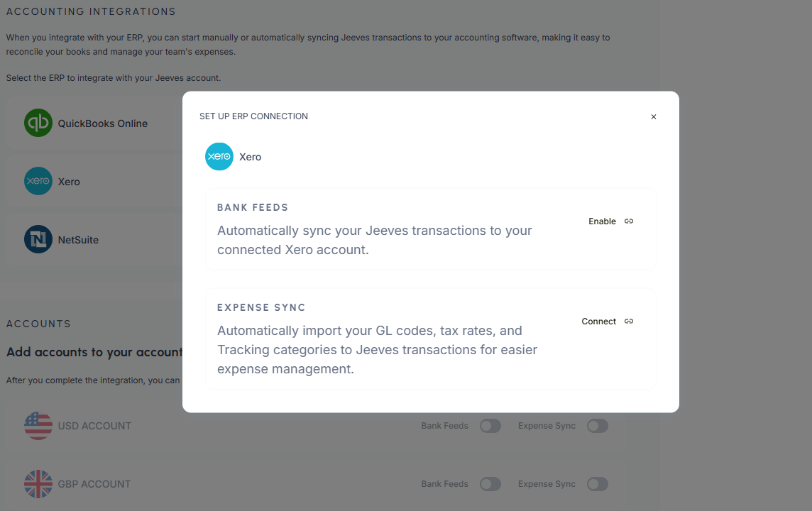Toggle Expense Sync for the GBP account
The image size is (812, 511).
pos(598,484)
